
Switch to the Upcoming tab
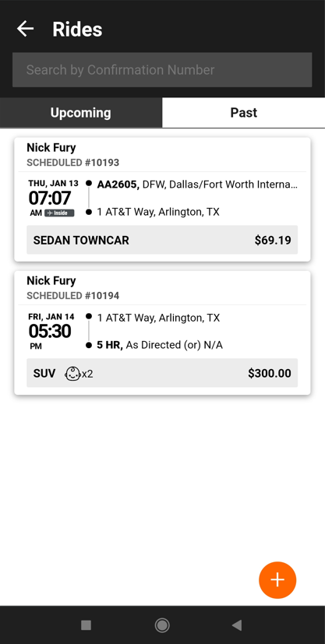coord(81,113)
